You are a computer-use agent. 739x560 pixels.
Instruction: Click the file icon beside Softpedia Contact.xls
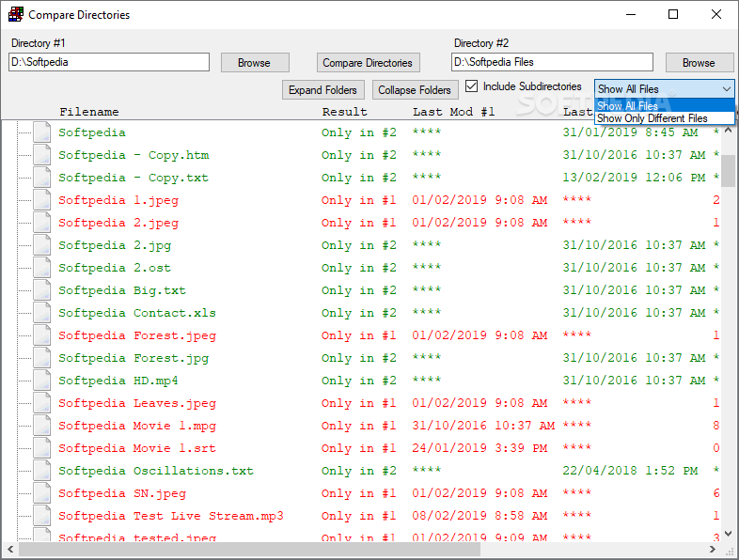click(42, 313)
